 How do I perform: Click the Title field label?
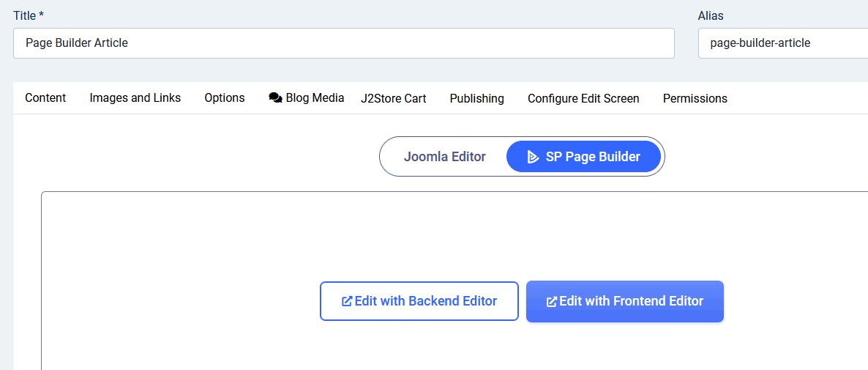(x=29, y=15)
